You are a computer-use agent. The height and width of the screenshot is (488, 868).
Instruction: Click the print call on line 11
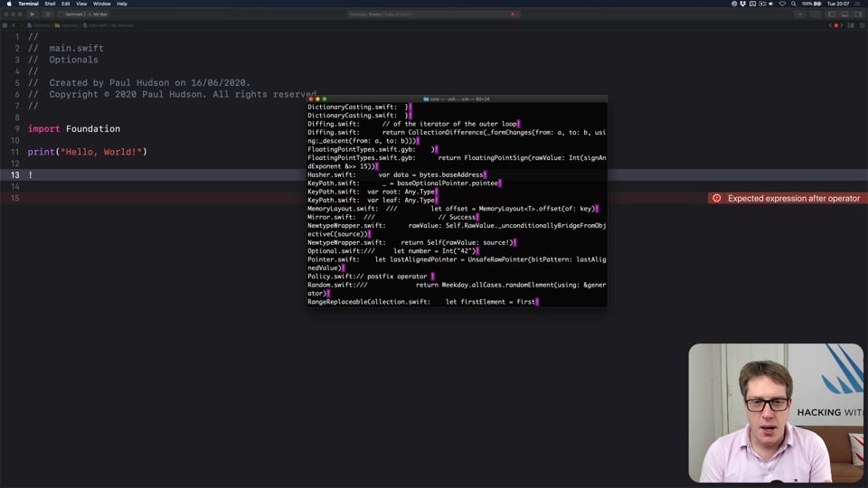42,152
